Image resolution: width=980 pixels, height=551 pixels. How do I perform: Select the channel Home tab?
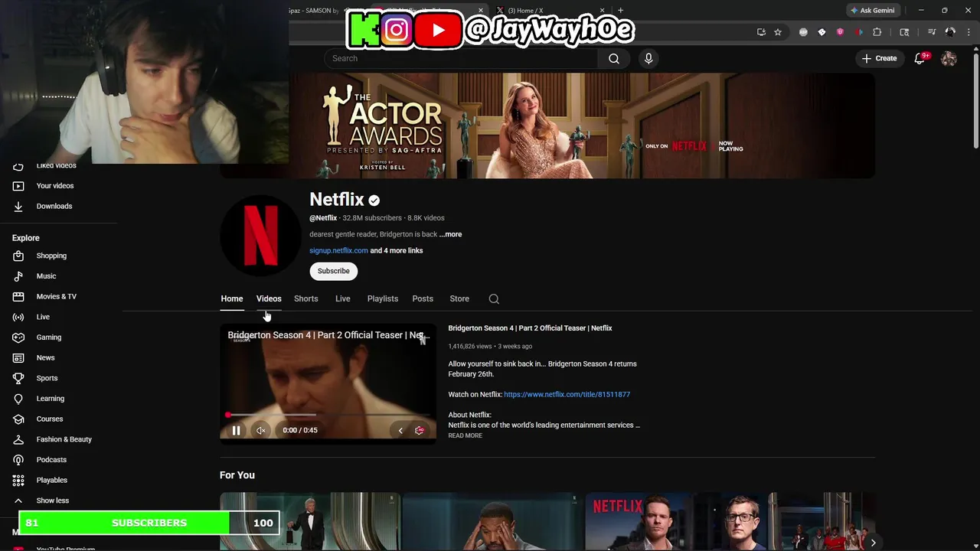pyautogui.click(x=231, y=298)
